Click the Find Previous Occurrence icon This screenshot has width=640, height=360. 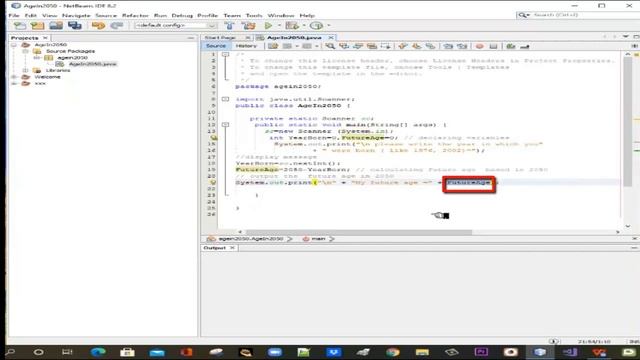click(x=344, y=46)
